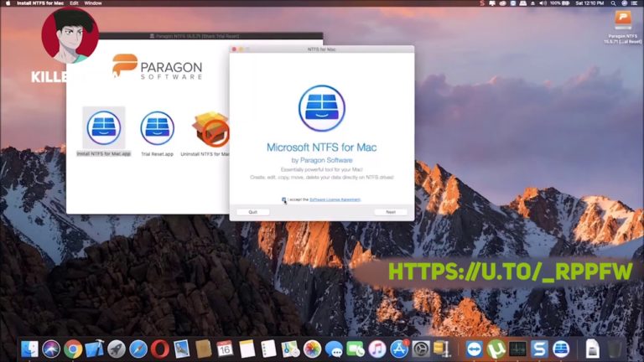The image size is (644, 362).
Task: Launch Siri from the Dock
Action: point(51,349)
